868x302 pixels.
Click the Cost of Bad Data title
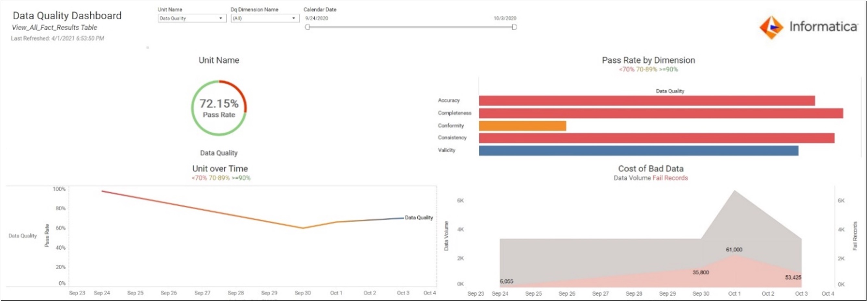(650, 169)
